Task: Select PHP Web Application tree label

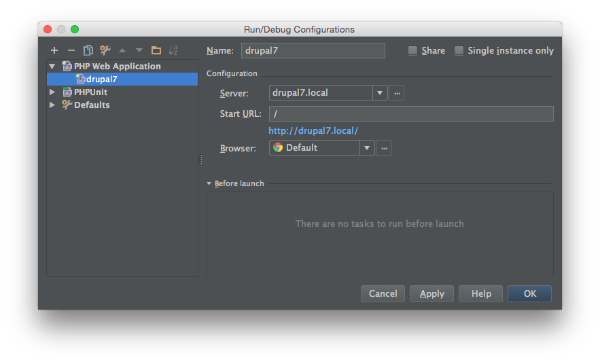Action: 118,66
